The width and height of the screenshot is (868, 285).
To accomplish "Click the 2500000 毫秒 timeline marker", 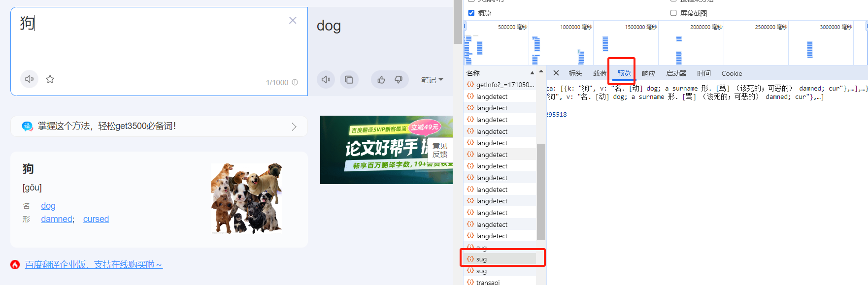I will pos(771,27).
